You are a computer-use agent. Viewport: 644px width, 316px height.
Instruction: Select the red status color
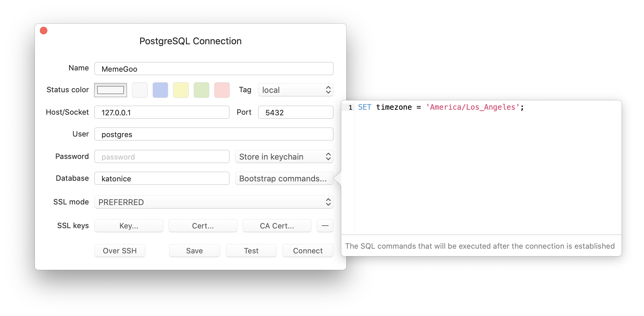coord(222,90)
